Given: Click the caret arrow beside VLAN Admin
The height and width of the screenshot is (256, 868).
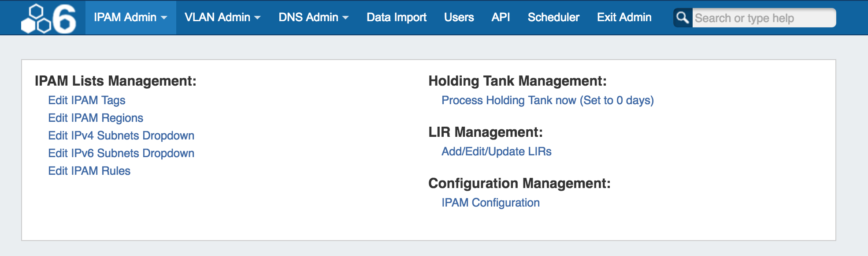Looking at the screenshot, I should [x=257, y=18].
